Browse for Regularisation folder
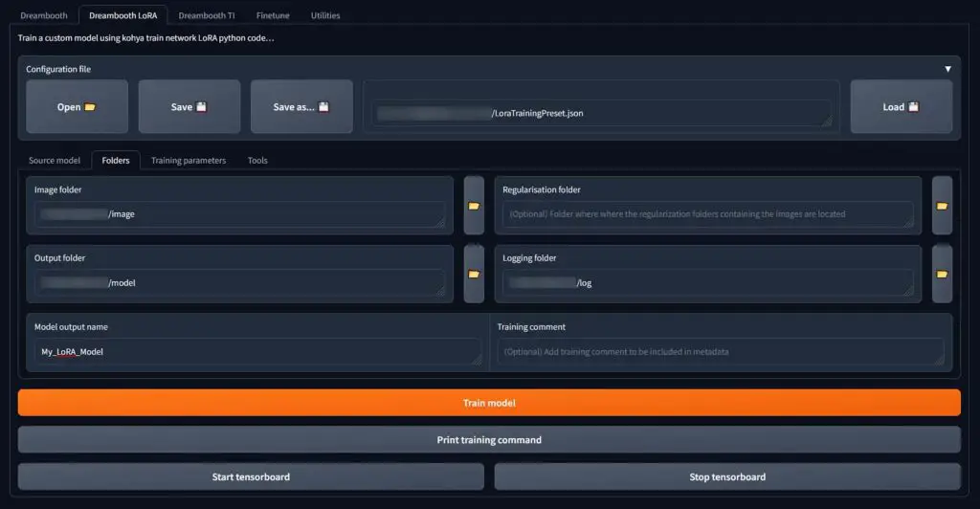The image size is (980, 509). tap(942, 206)
